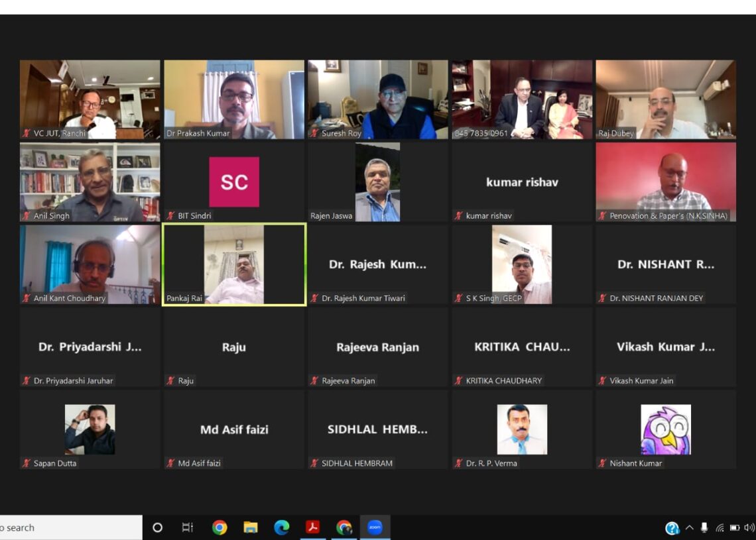
Task: Click the KRITIKA CHAUDHARY participant tile
Action: [x=522, y=347]
